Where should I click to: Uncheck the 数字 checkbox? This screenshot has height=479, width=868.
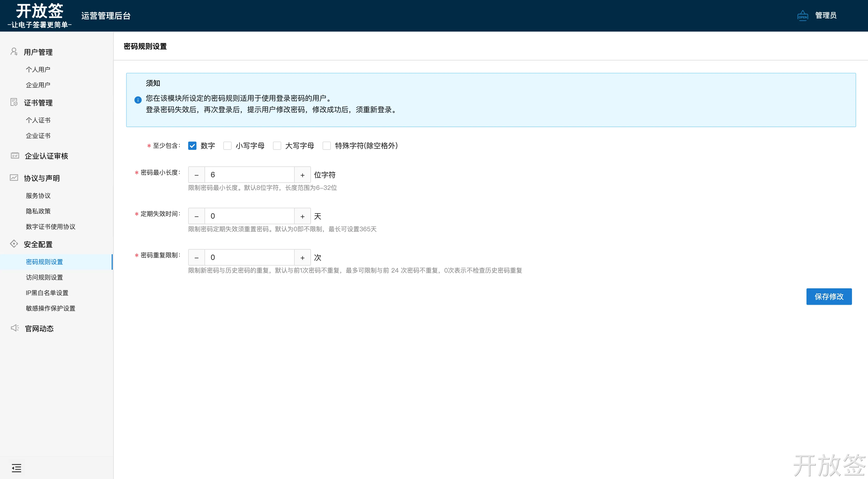tap(192, 145)
